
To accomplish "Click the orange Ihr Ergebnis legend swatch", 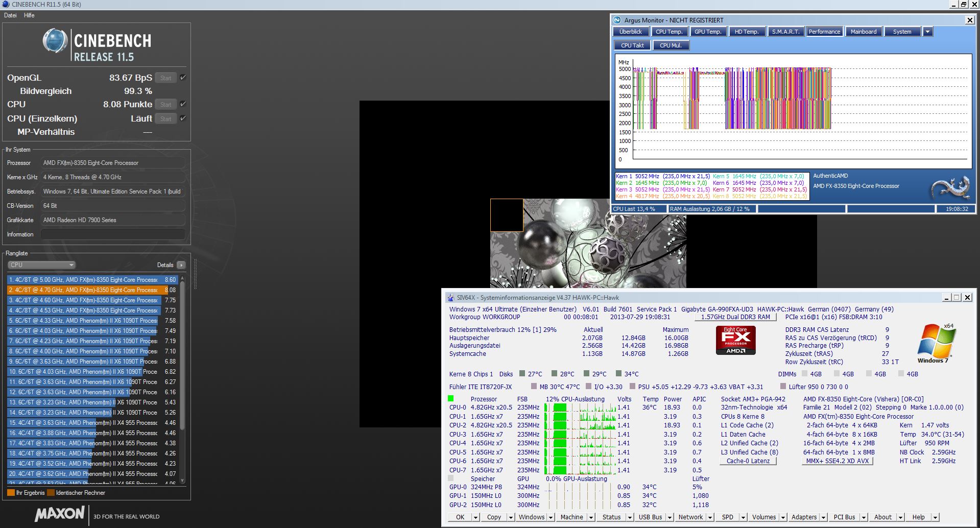I will 11,493.
